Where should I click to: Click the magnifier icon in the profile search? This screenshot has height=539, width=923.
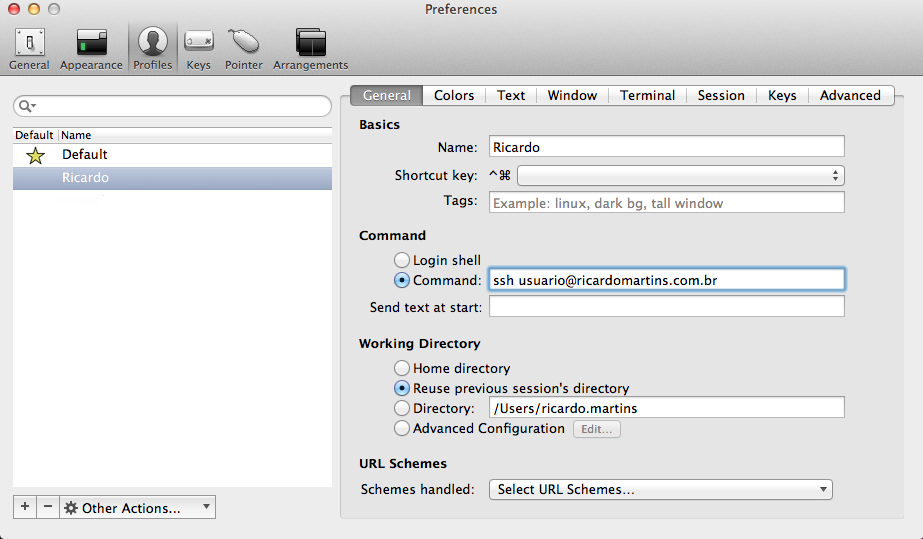click(x=26, y=106)
